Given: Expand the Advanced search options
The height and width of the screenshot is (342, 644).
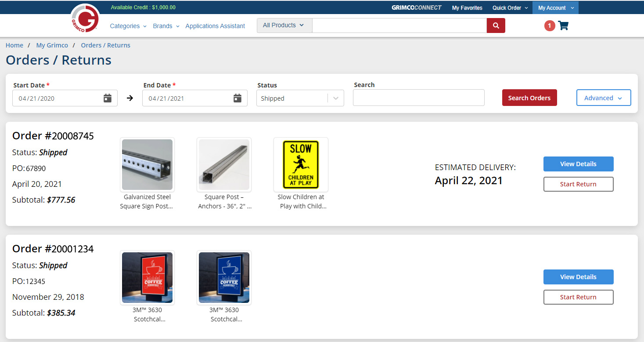Looking at the screenshot, I should (x=603, y=98).
